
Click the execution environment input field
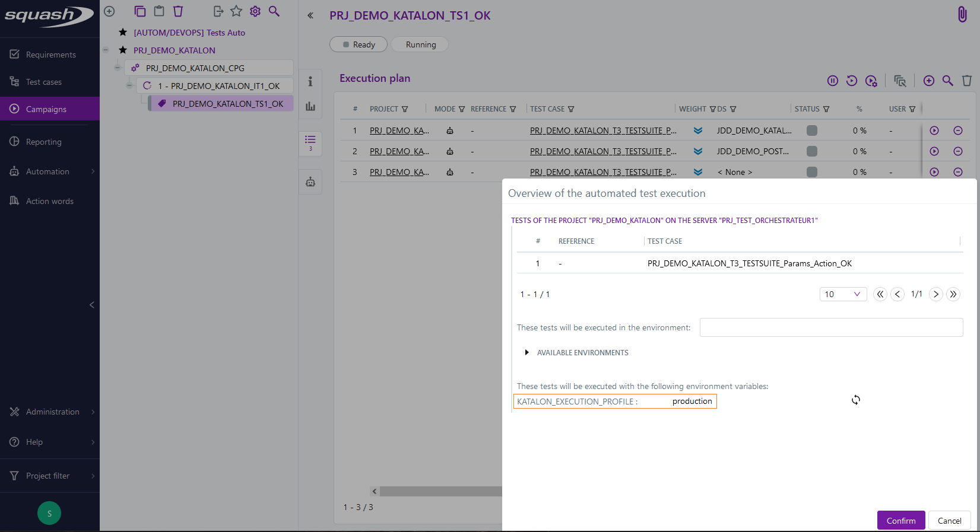831,327
